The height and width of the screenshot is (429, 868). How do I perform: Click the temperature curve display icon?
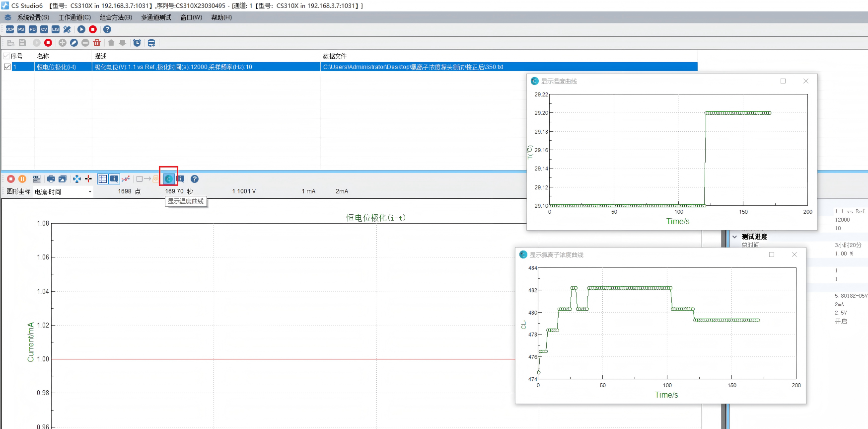169,179
